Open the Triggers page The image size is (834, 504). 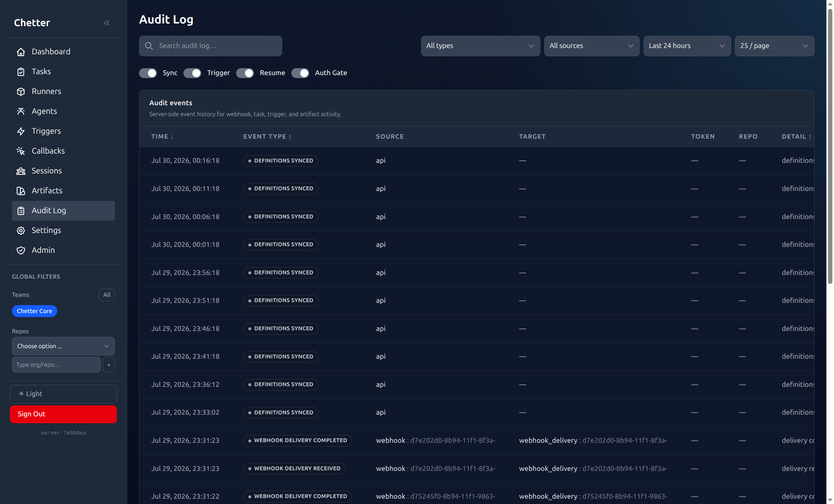(63, 131)
